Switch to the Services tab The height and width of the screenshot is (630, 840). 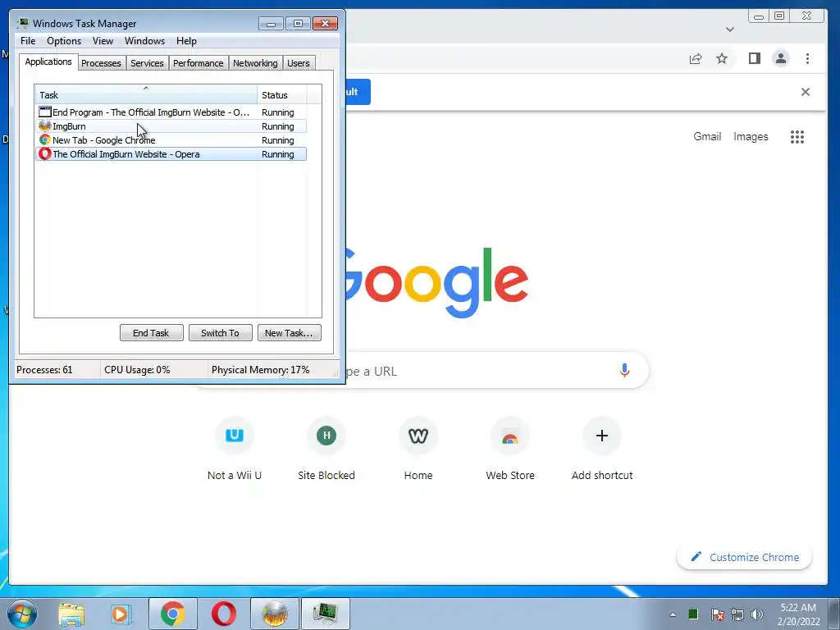[x=147, y=63]
